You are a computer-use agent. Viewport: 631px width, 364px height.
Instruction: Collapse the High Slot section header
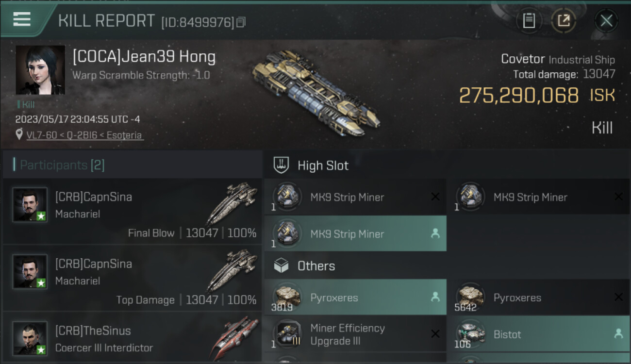[x=447, y=165]
